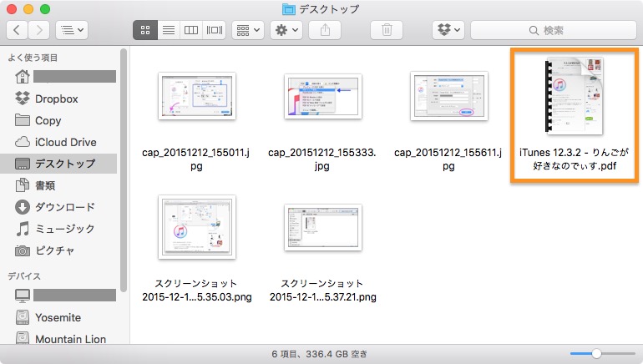The height and width of the screenshot is (364, 643).
Task: Click the デスクトップ sidebar icon
Action: (x=23, y=164)
